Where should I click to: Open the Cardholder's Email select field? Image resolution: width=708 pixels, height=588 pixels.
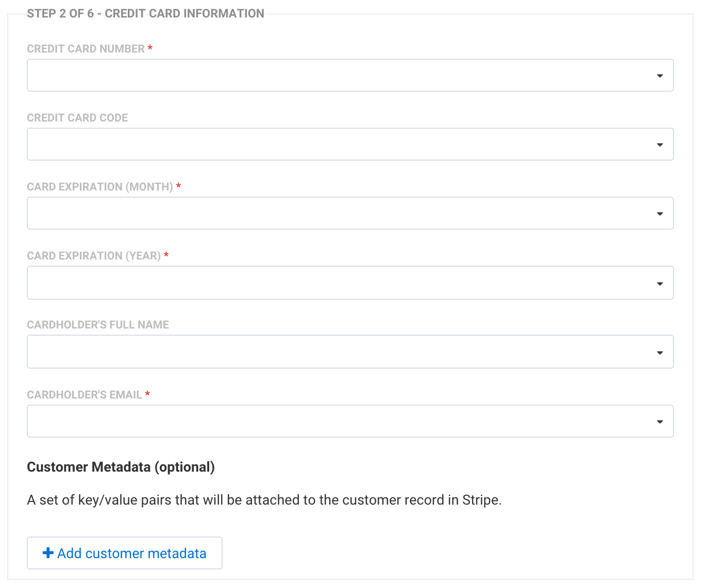340,422
